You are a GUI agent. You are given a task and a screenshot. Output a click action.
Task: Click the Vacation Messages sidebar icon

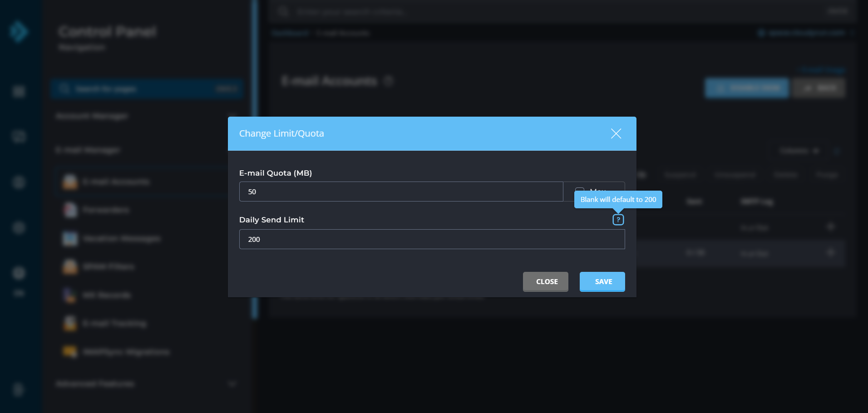(x=69, y=238)
